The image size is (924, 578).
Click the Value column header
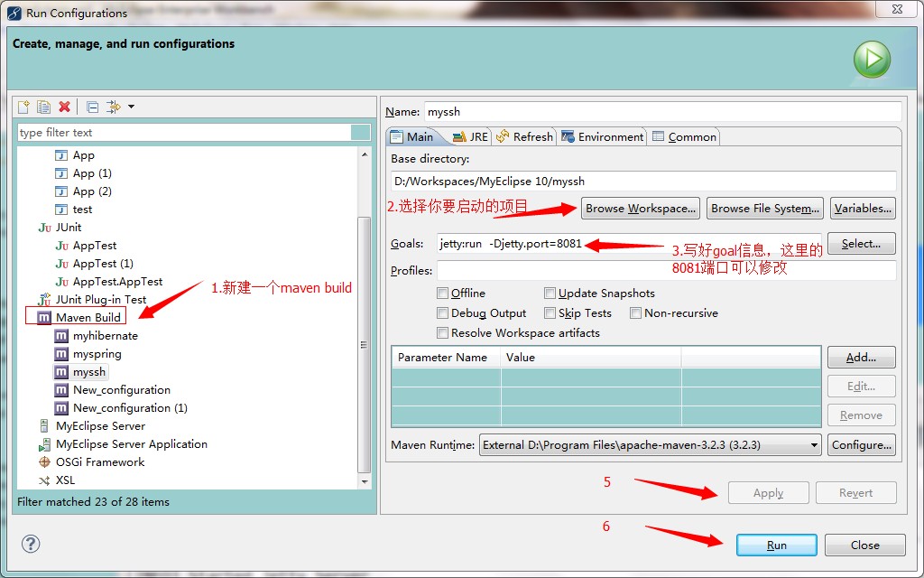(591, 358)
